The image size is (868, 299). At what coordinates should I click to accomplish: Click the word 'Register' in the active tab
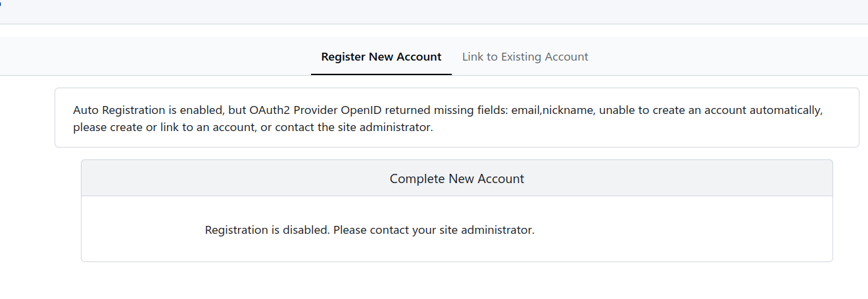coord(343,57)
